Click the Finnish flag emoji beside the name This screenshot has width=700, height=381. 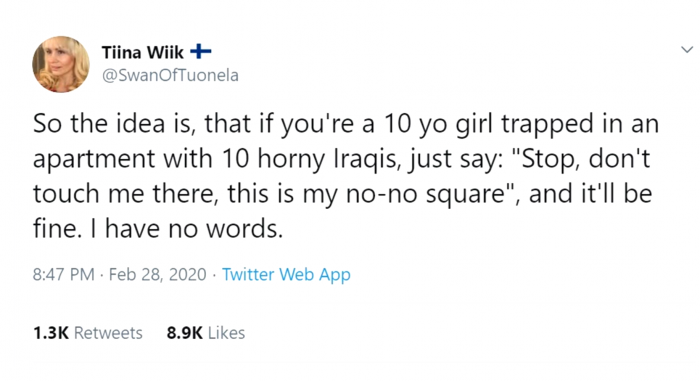tap(200, 52)
